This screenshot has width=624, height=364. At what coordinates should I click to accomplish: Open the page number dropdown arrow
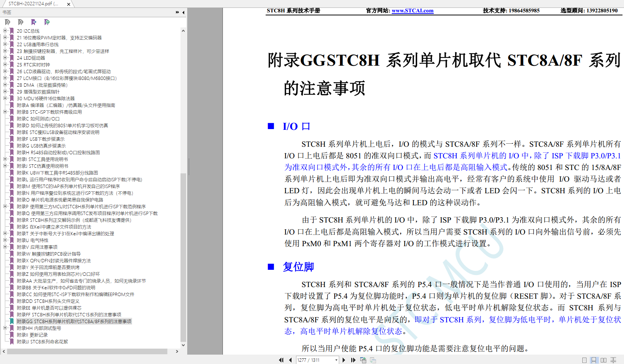pyautogui.click(x=336, y=360)
